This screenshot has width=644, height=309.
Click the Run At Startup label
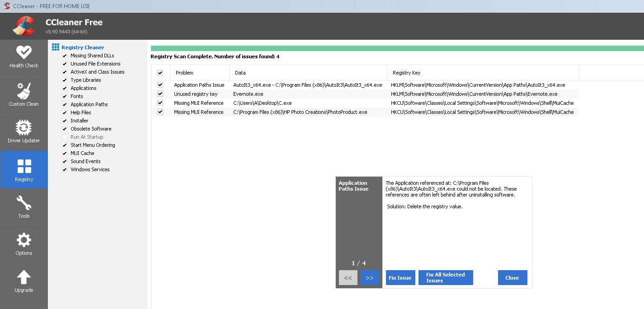click(x=87, y=137)
